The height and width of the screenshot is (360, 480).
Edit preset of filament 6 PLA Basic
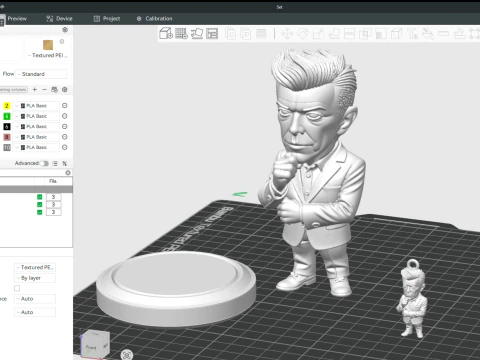click(65, 126)
